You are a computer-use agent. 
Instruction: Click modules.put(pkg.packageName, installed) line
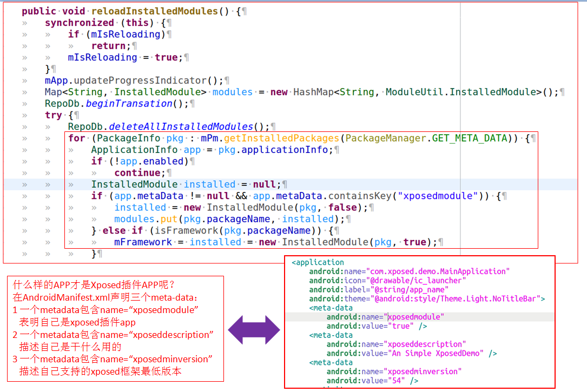229,219
